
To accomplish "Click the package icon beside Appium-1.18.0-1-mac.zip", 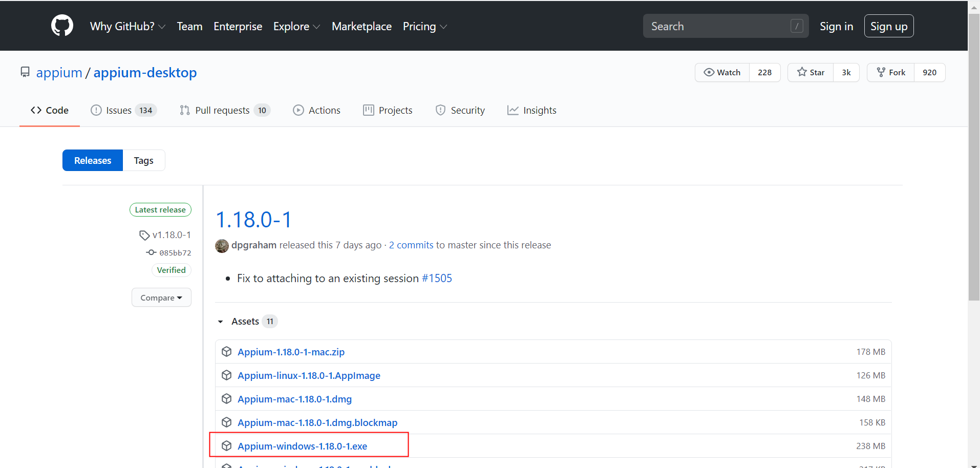I will tap(226, 352).
